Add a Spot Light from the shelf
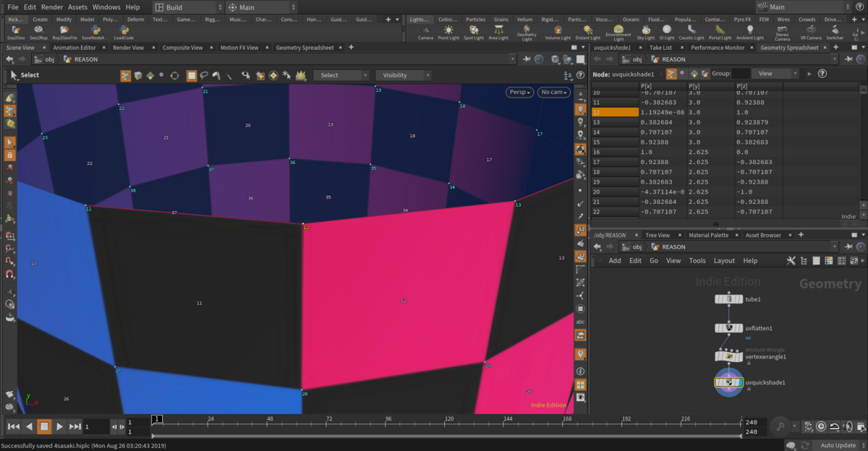This screenshot has height=451, width=868. point(473,32)
